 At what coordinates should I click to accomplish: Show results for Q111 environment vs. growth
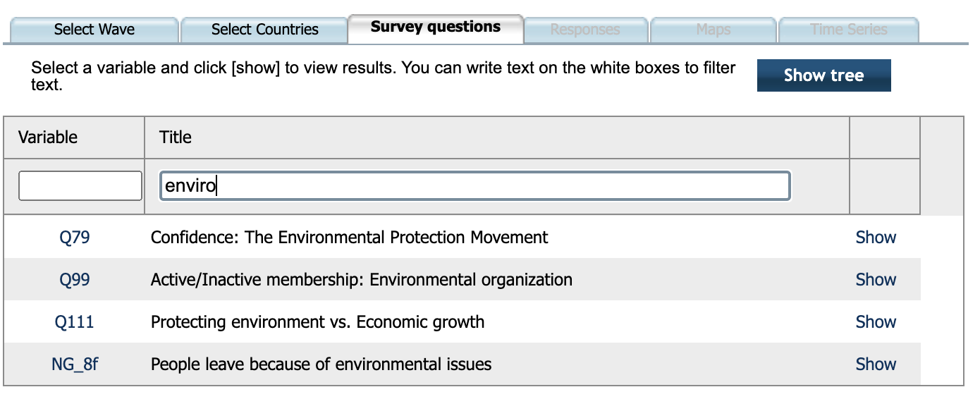(876, 322)
